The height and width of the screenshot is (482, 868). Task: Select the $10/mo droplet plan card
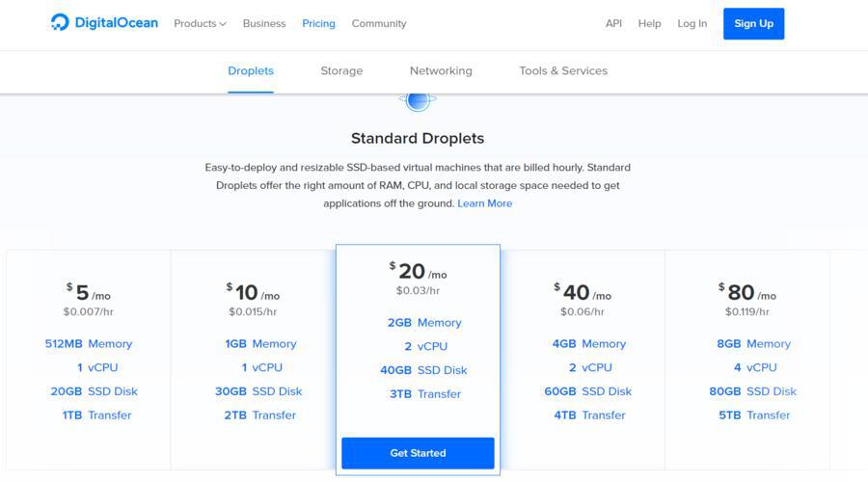[253, 360]
